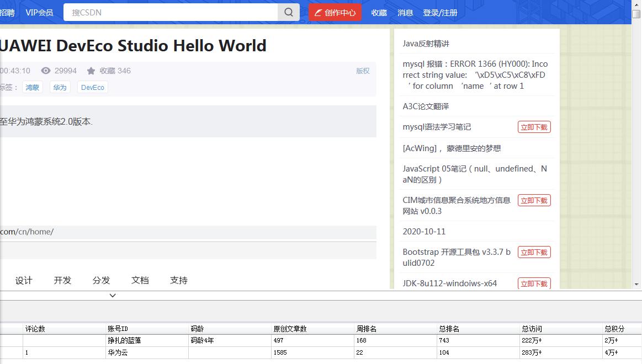Image resolution: width=642 pixels, height=364 pixels.
Task: Click the 消息 messages item in top navbar
Action: (x=405, y=12)
